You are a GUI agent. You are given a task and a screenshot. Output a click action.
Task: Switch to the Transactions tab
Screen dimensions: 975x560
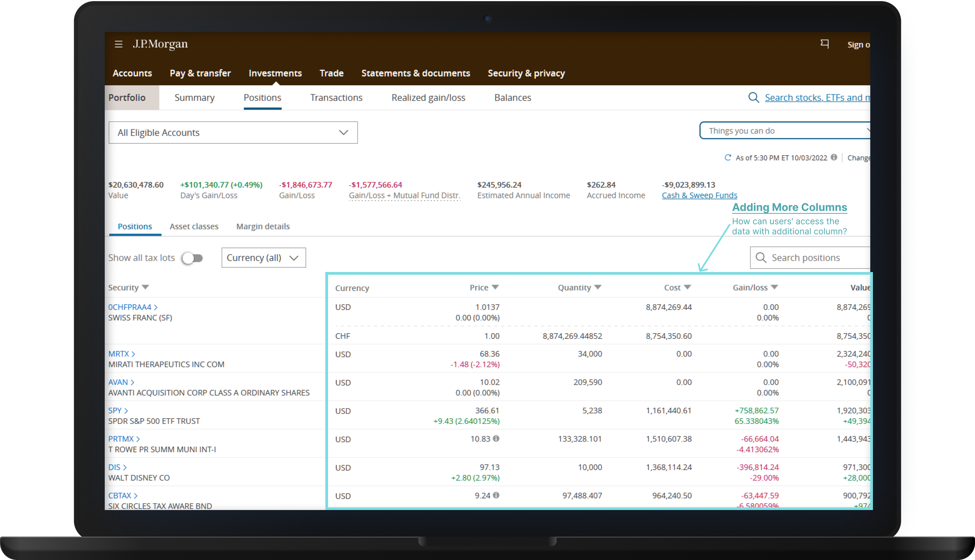(x=336, y=97)
